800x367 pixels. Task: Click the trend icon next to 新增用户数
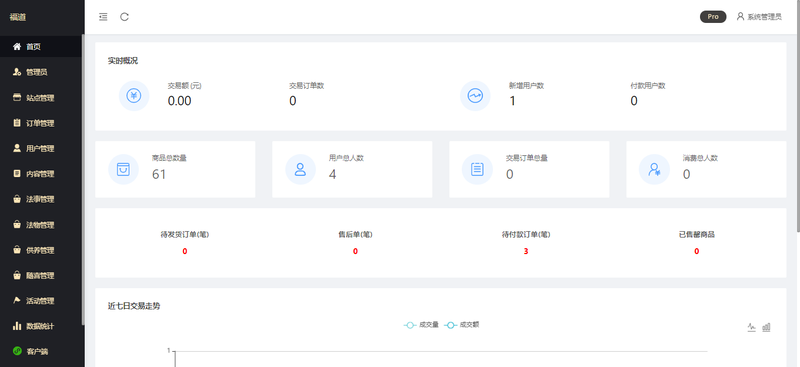point(475,95)
